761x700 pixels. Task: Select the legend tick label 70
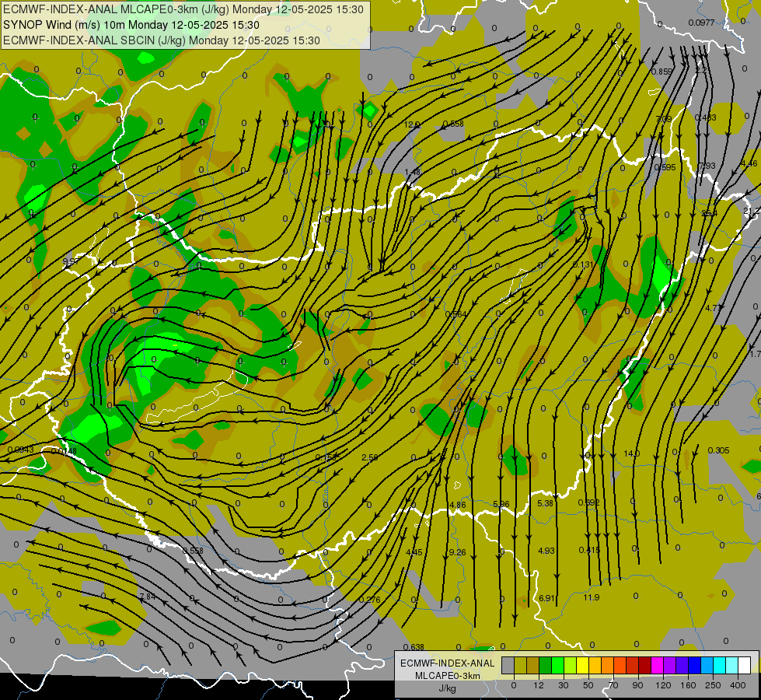click(x=613, y=685)
